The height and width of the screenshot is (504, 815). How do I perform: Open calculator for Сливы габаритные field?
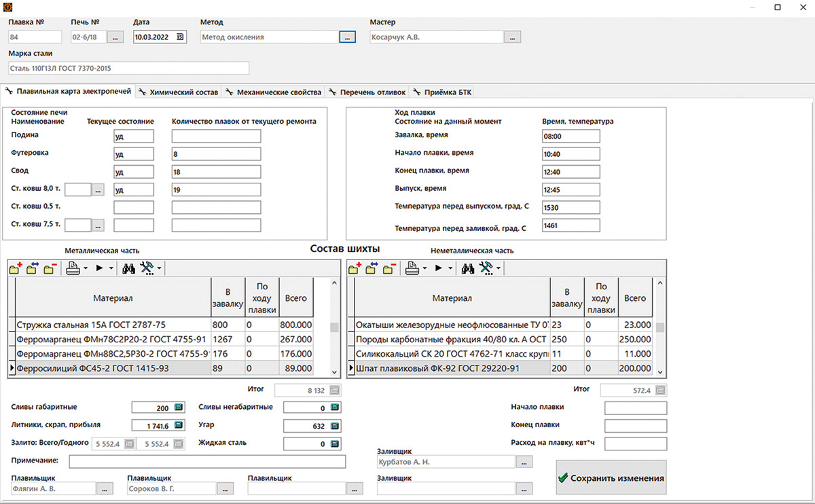pos(179,408)
